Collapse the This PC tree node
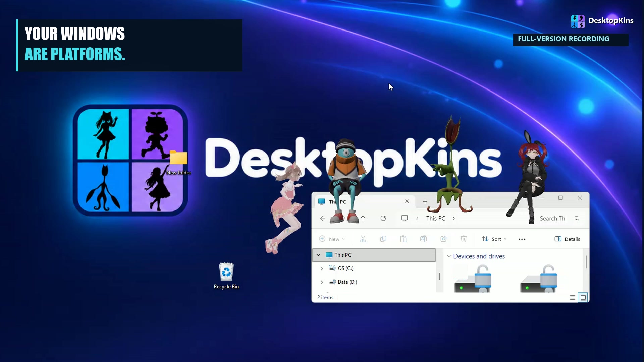This screenshot has height=362, width=644. tap(318, 255)
